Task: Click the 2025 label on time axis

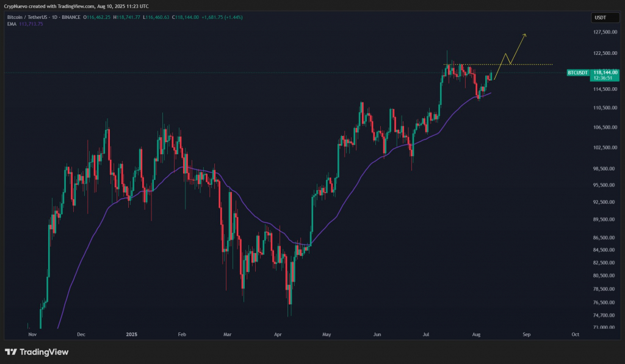Action: [132, 335]
